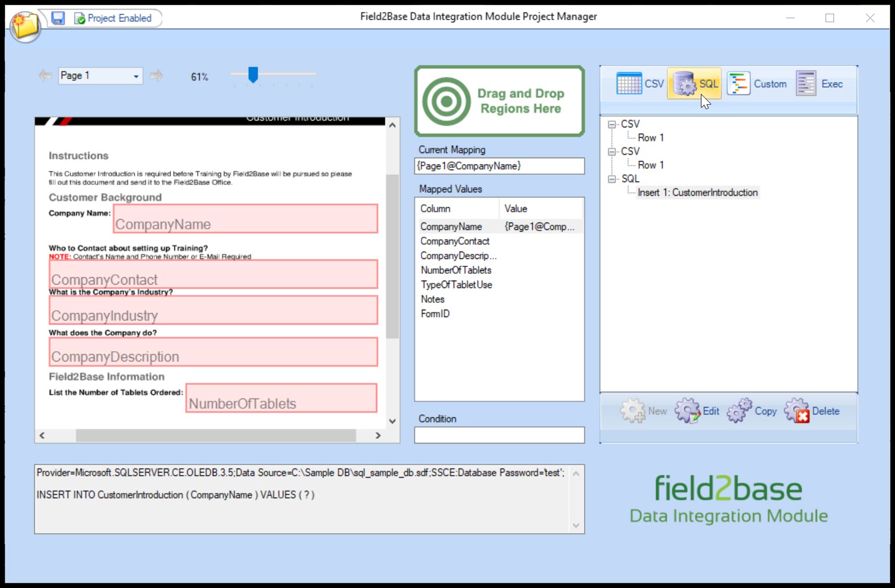
Task: Click the Condition input field
Action: [499, 435]
